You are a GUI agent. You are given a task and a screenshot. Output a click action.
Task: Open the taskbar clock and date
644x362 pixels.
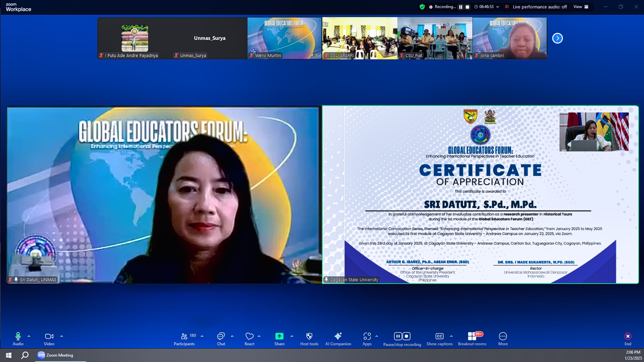pos(633,355)
